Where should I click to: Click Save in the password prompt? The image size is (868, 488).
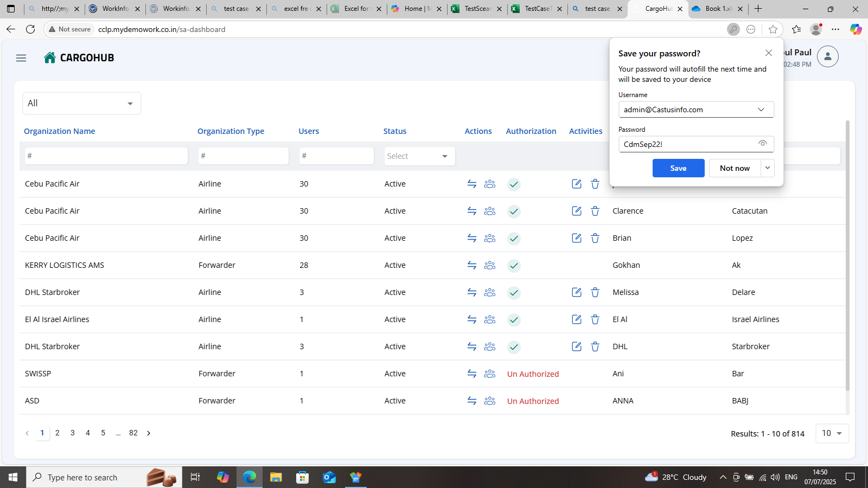[678, 168]
